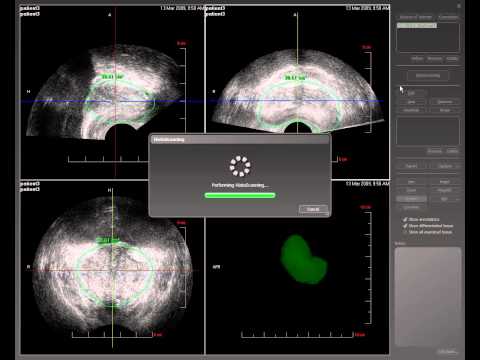Click green volume label in top-right ultrasound view
Viewport: 480px width, 360px height.
[295, 78]
